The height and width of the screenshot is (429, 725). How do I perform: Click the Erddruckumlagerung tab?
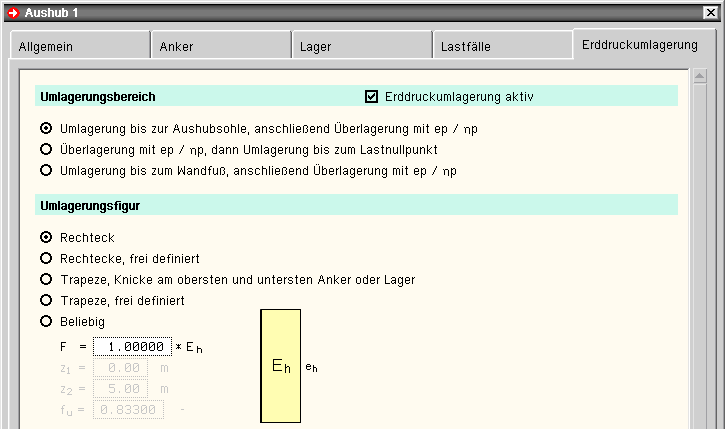(x=640, y=45)
